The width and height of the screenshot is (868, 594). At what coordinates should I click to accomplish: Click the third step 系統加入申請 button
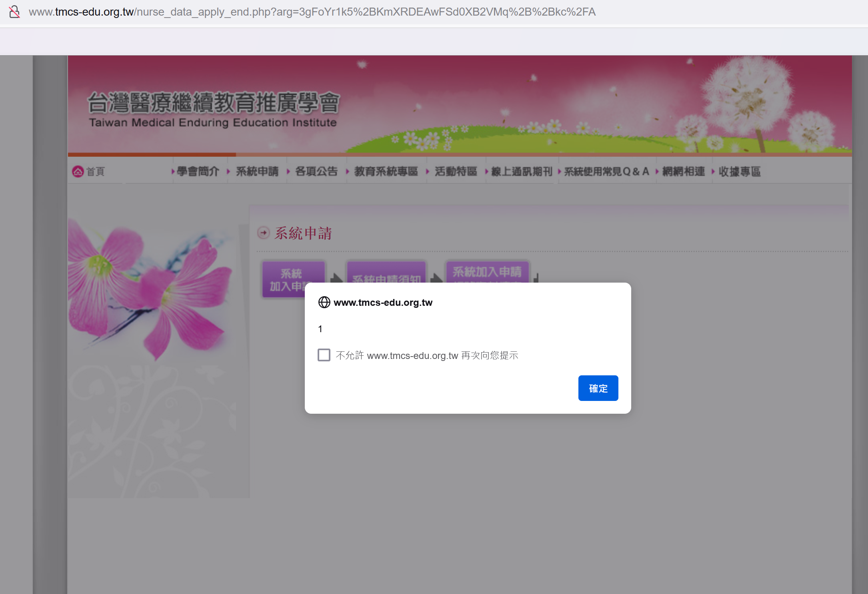coord(487,273)
